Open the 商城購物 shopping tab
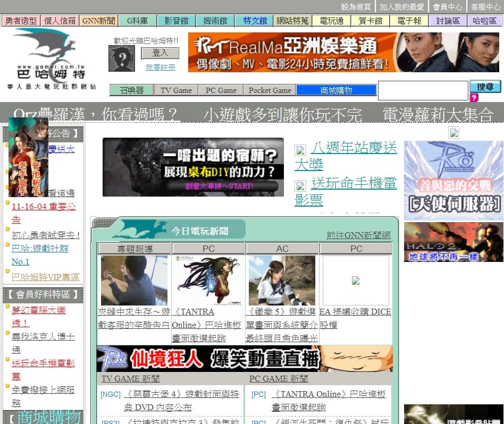Viewport: 504px width, 424px height. 336,90
